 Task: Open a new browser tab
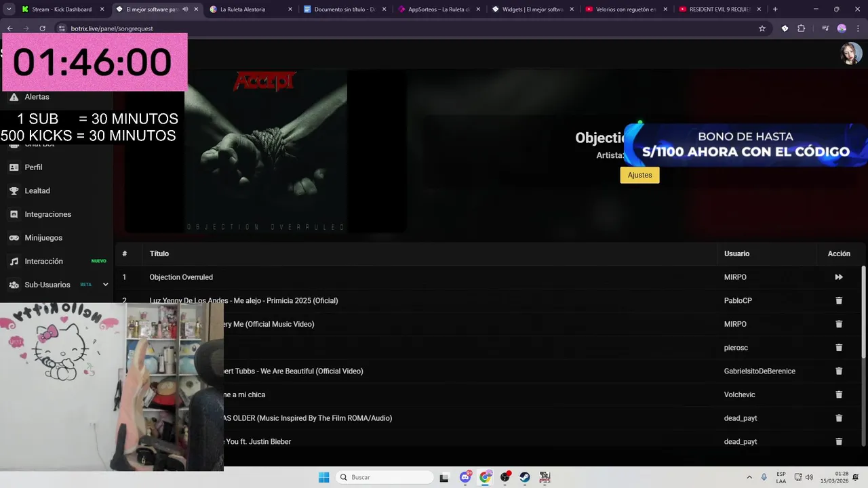775,9
